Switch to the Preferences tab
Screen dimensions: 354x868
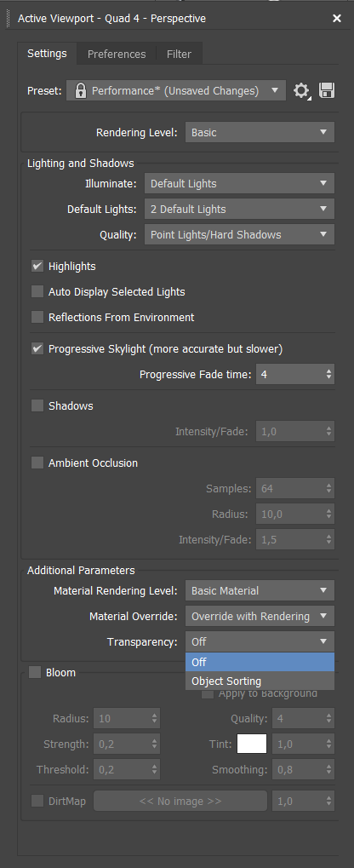tap(117, 55)
